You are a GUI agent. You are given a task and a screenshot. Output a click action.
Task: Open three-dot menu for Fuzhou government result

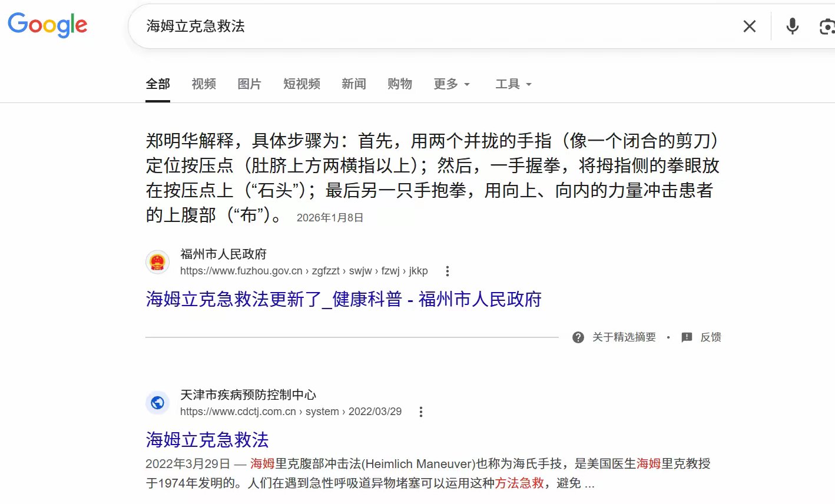point(448,271)
